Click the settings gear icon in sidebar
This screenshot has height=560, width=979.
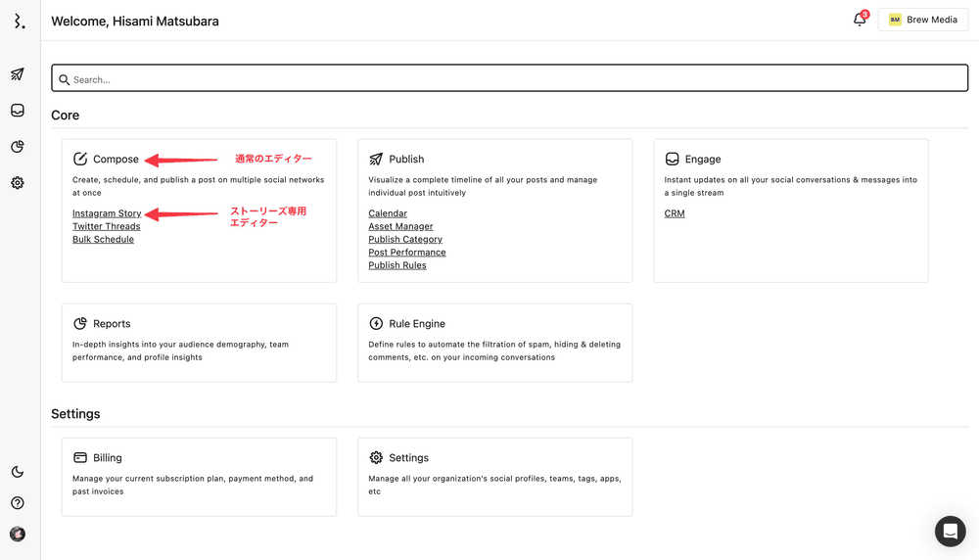pos(18,183)
